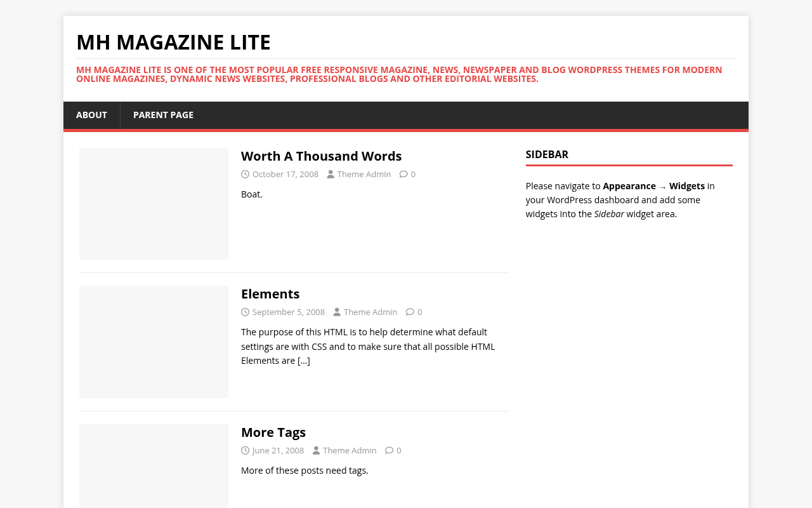Open the October 17, 2008 date link
The height and width of the screenshot is (508, 812).
[x=285, y=174]
